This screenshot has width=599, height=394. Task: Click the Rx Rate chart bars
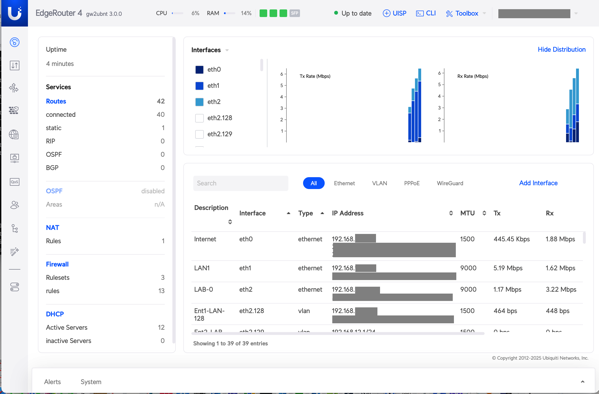572,105
